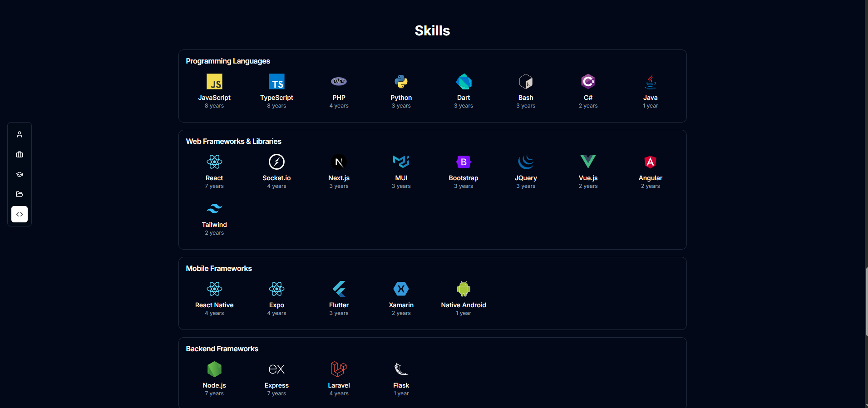Click the Node.js green hexagon icon
Screen dimensions: 868x408
(x=214, y=369)
